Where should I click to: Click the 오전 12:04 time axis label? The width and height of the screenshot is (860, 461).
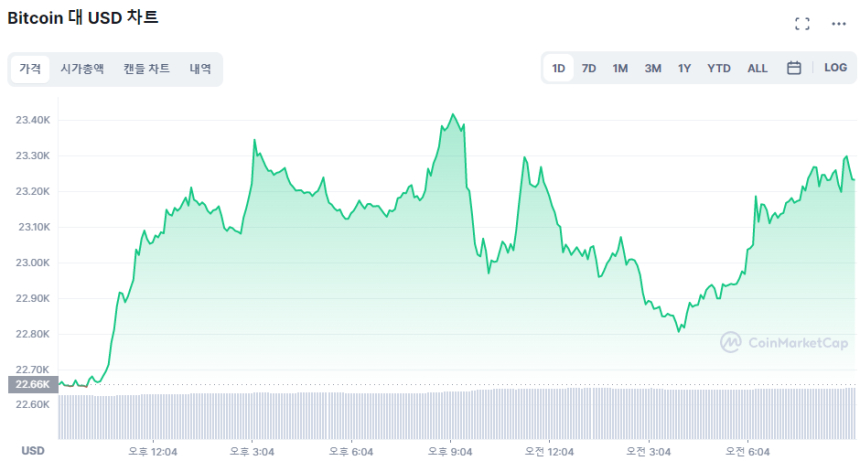(549, 452)
